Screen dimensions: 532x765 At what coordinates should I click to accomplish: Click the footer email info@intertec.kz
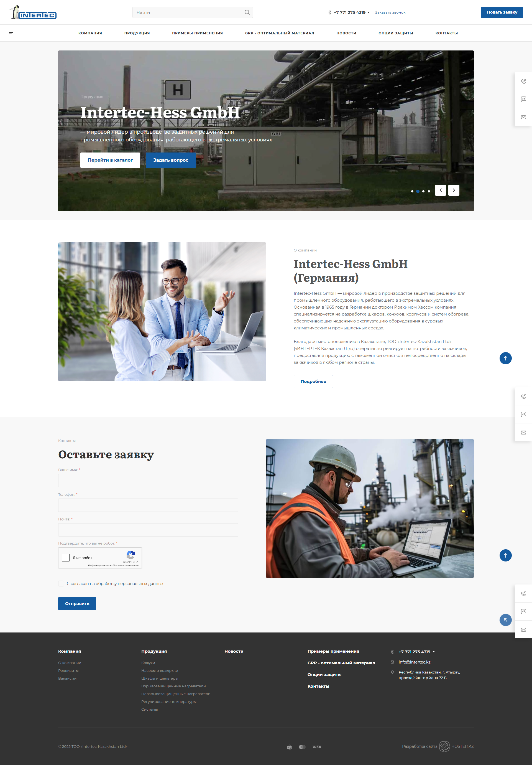[x=415, y=662]
